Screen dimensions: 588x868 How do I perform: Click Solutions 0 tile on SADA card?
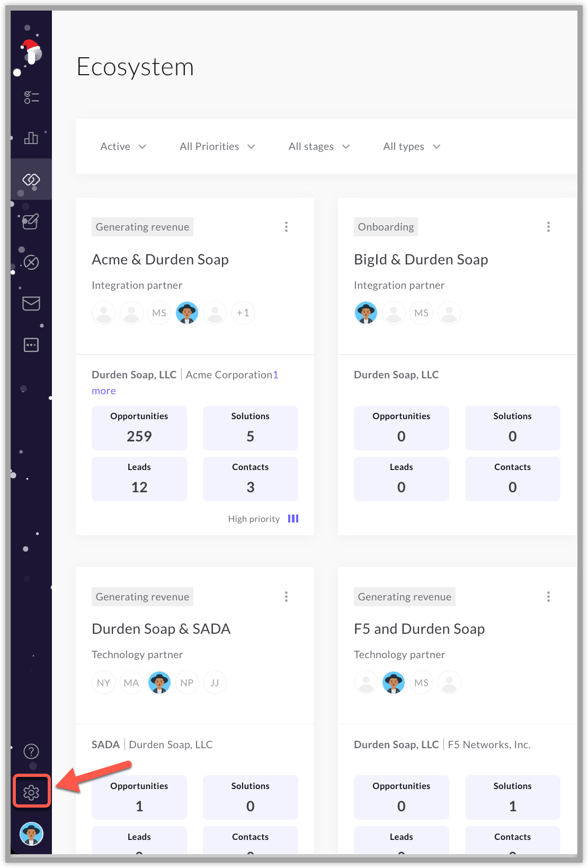(251, 798)
